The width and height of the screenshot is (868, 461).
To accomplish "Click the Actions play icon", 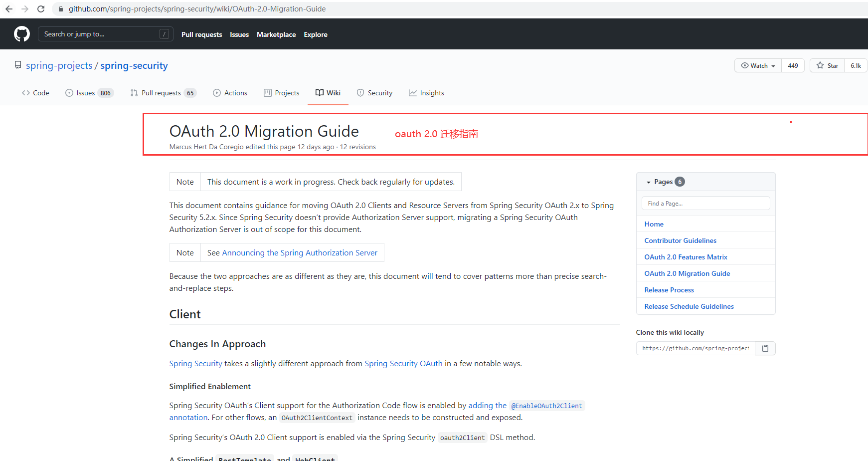I will [x=217, y=93].
